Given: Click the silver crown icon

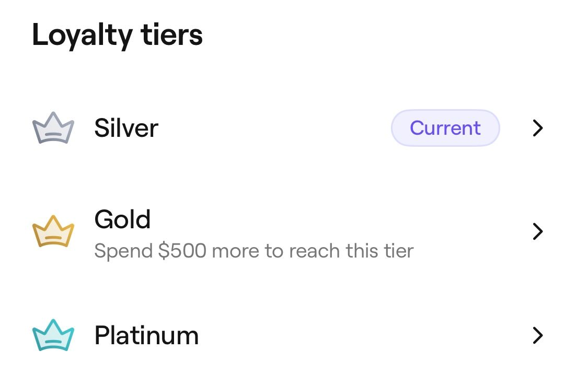Looking at the screenshot, I should tap(53, 128).
